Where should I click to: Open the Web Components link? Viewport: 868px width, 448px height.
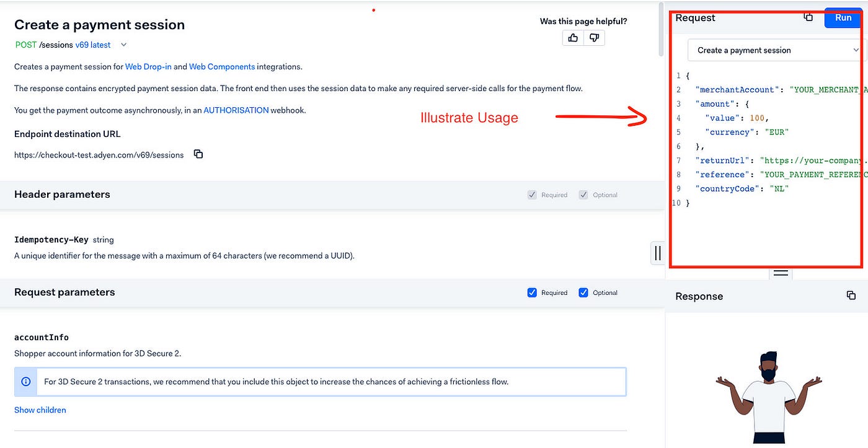222,66
